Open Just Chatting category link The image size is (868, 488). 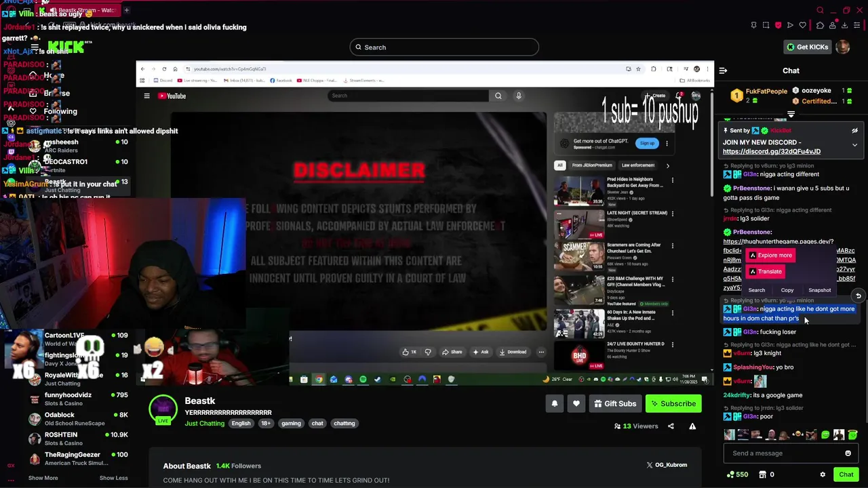(204, 424)
